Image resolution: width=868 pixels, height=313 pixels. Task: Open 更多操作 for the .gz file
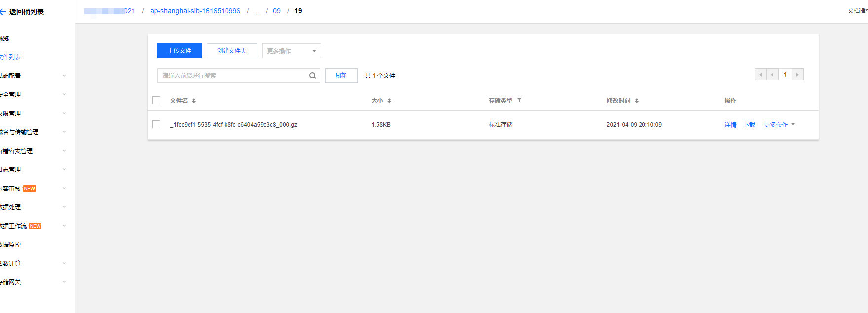(x=779, y=125)
